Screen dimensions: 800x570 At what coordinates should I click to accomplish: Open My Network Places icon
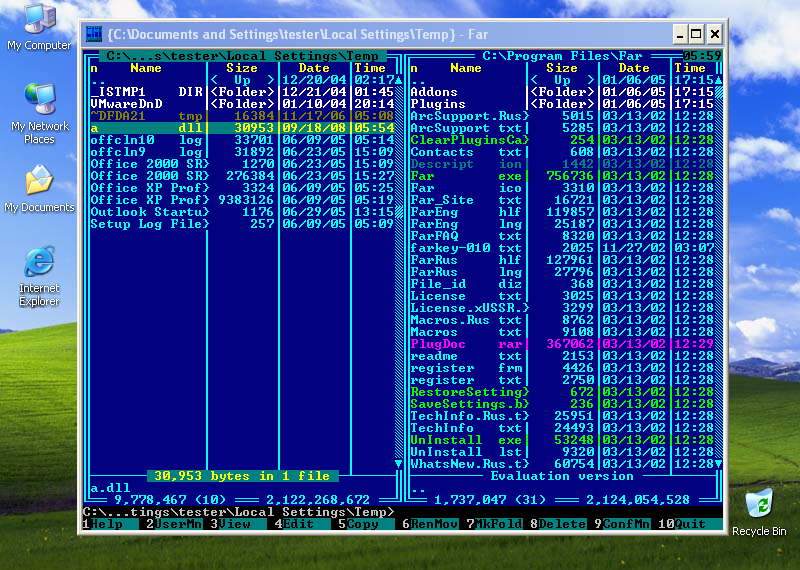39,108
